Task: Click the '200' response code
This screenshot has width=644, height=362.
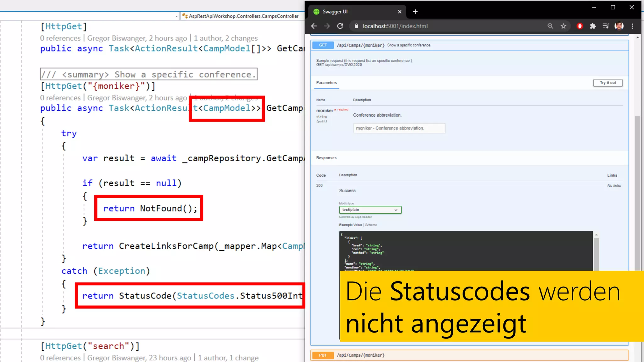Action: click(x=319, y=185)
